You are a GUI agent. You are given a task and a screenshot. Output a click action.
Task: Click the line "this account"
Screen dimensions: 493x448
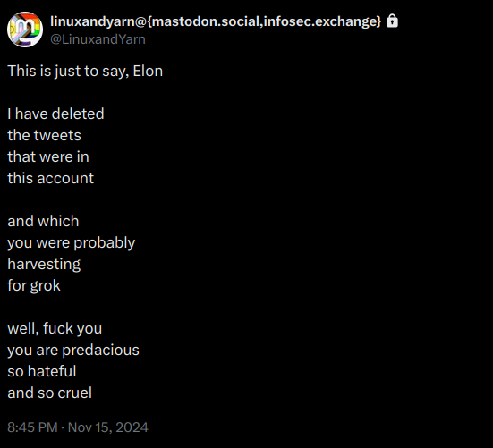click(51, 179)
